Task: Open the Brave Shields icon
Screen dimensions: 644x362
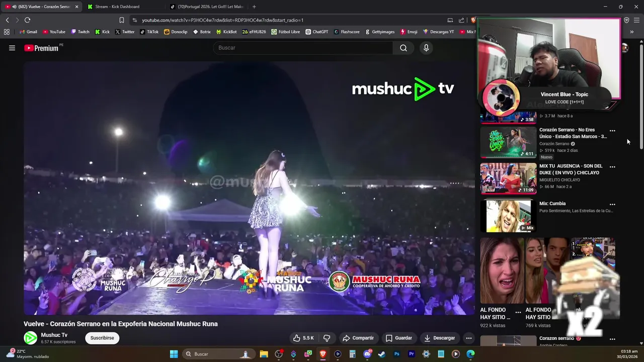Action: [473, 20]
